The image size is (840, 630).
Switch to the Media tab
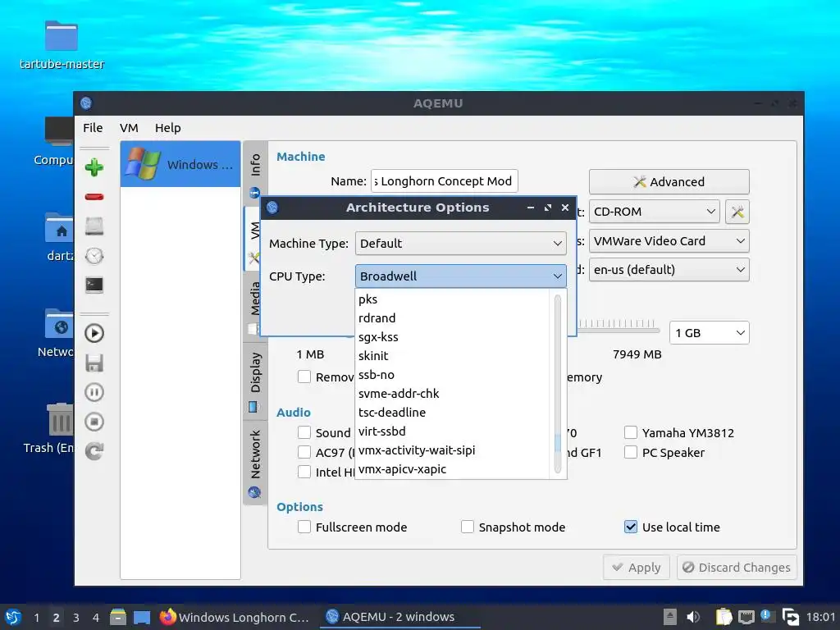tap(255, 308)
